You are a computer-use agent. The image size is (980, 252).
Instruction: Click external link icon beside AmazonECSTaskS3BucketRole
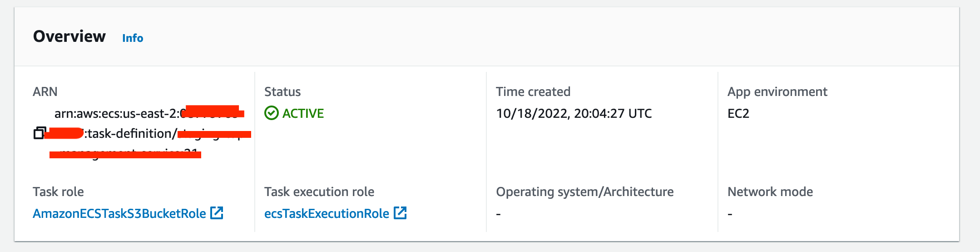tap(217, 213)
